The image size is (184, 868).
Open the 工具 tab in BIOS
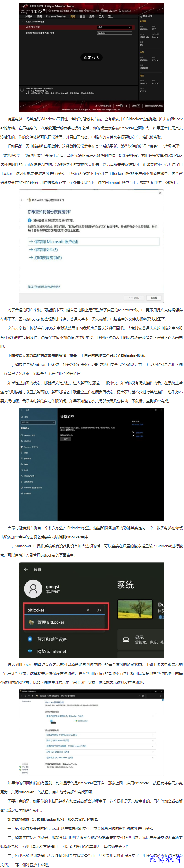tap(101, 16)
